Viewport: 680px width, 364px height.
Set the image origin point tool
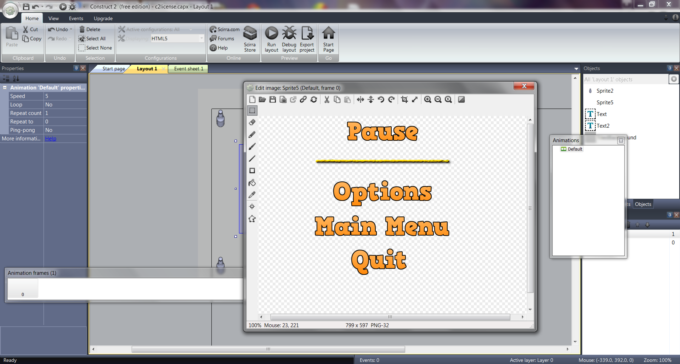252,207
